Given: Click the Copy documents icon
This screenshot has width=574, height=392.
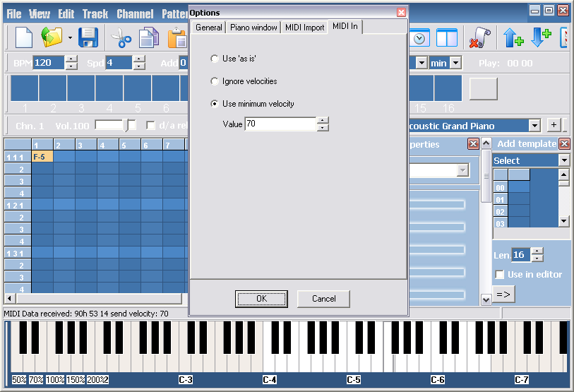Looking at the screenshot, I should pos(148,37).
